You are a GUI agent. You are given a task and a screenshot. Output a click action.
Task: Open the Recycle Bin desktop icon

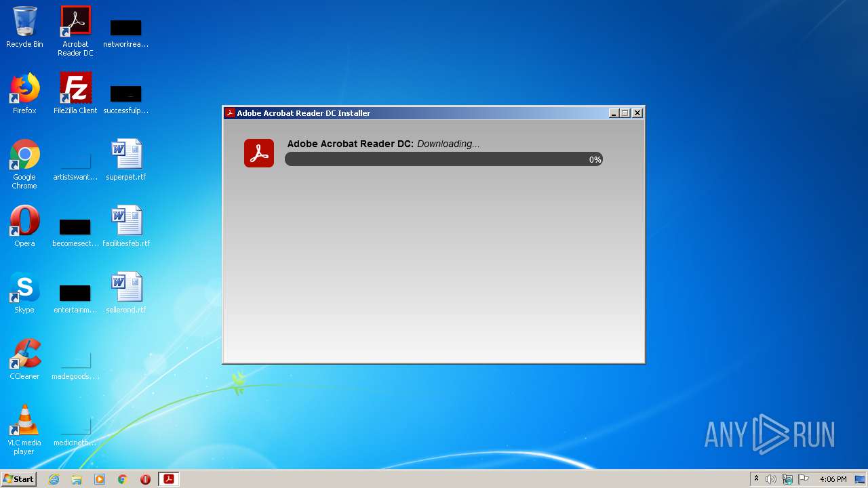tap(24, 27)
